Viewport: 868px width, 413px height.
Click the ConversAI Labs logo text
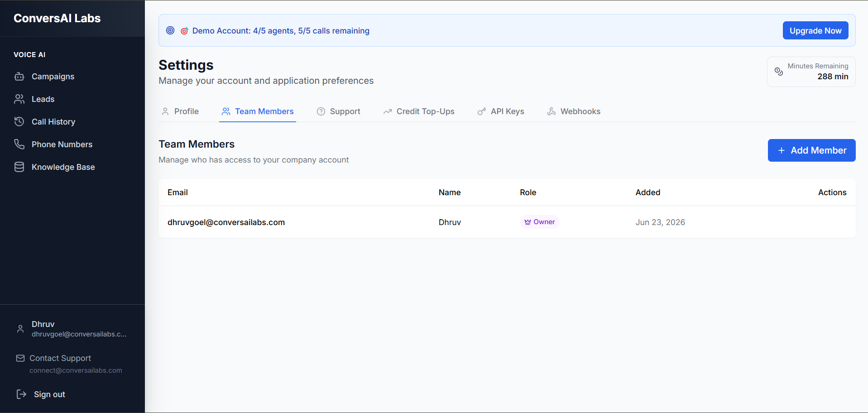point(57,18)
